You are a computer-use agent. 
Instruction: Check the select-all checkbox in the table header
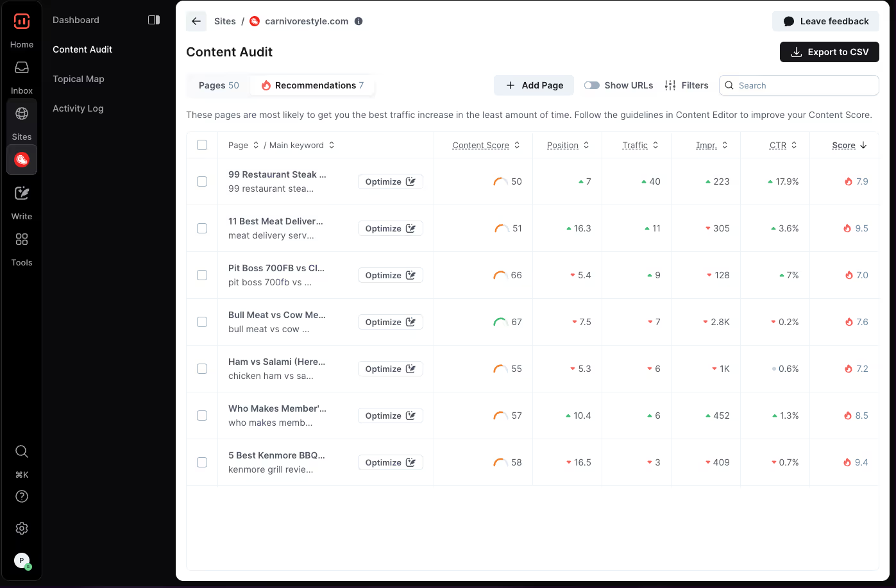click(202, 145)
